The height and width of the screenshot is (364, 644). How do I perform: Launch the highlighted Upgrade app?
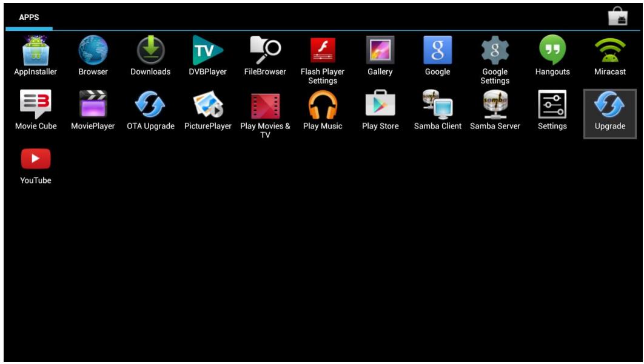610,114
